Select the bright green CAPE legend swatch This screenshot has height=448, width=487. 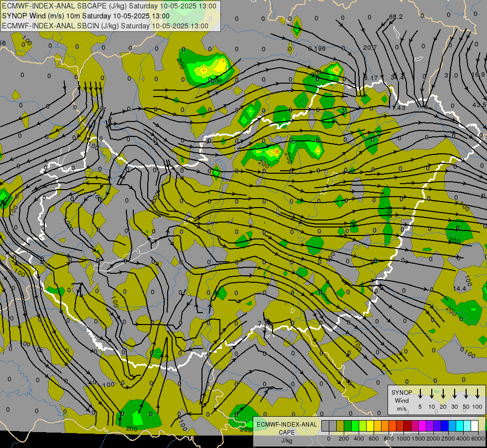355,426
